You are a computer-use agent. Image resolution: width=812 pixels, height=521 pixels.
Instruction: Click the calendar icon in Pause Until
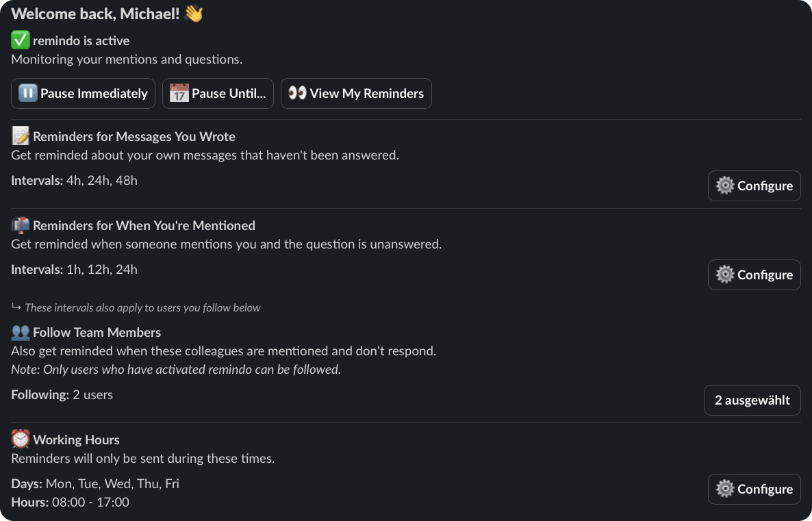point(179,94)
